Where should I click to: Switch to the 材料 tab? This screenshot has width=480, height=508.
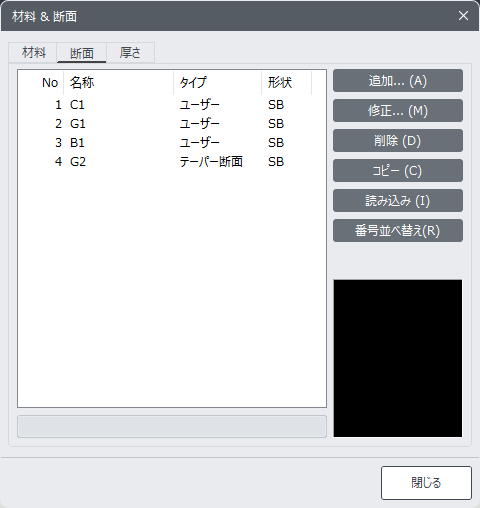pyautogui.click(x=33, y=52)
